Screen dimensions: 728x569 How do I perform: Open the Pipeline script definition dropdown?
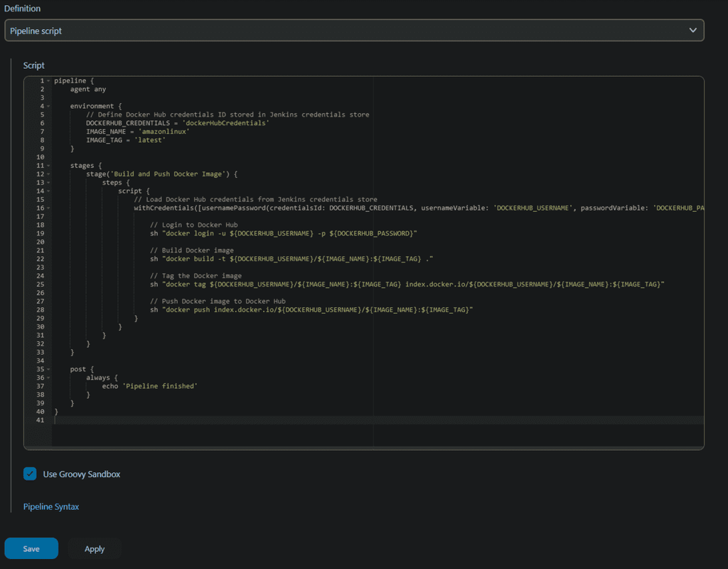click(354, 31)
